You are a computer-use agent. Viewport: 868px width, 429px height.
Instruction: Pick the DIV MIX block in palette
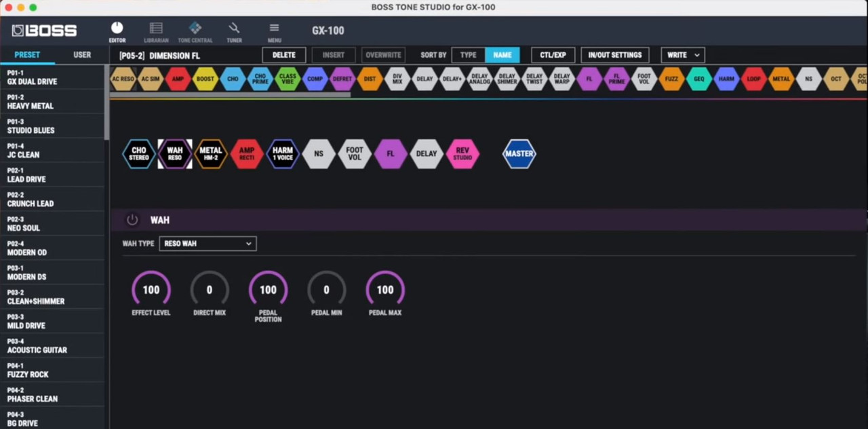397,79
